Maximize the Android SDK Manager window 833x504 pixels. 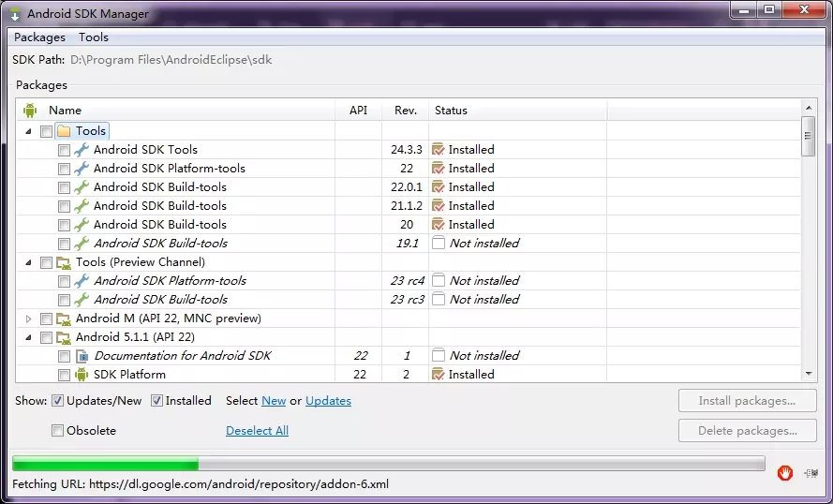tap(769, 9)
